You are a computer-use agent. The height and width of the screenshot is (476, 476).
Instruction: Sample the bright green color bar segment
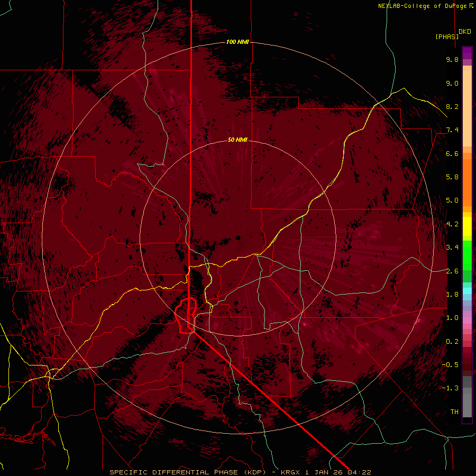[467, 255]
